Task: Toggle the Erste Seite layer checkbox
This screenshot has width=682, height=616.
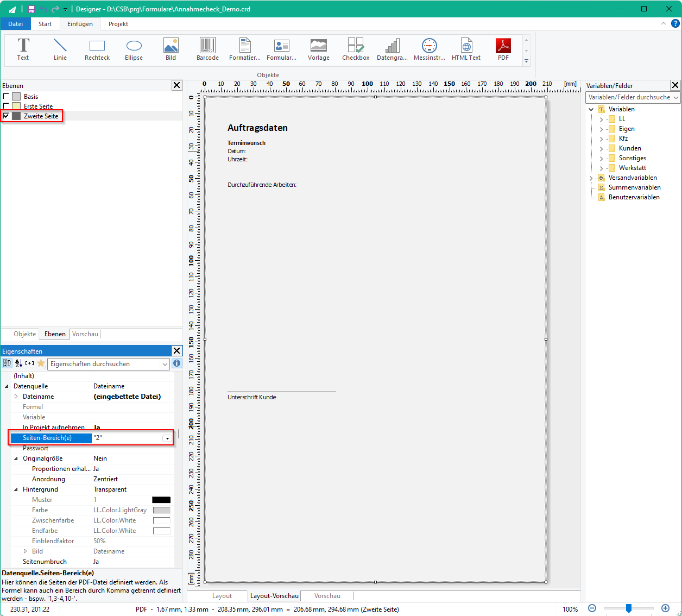Action: (6, 106)
